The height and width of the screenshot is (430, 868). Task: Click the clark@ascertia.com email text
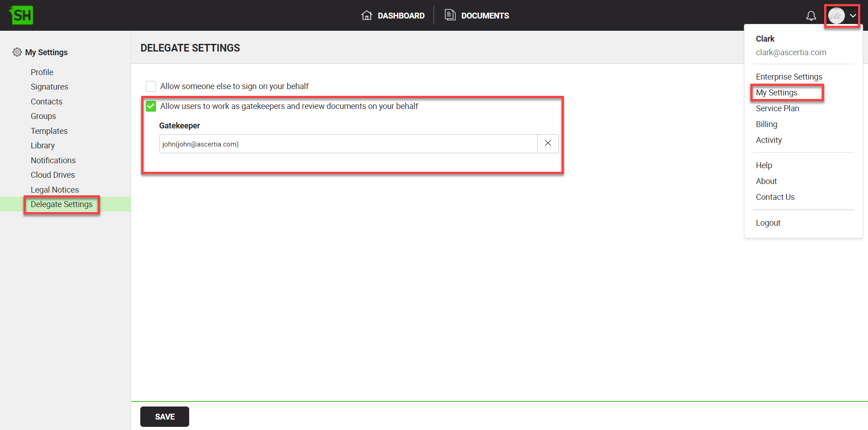[791, 52]
